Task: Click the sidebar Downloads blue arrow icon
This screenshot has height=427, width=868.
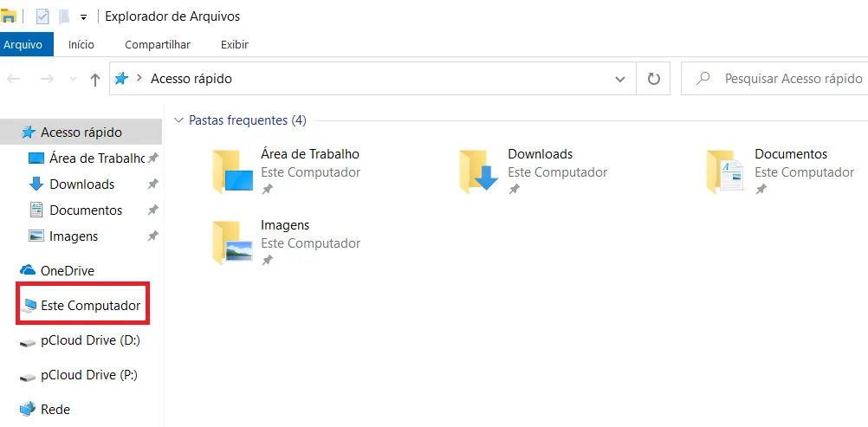Action: 36,184
